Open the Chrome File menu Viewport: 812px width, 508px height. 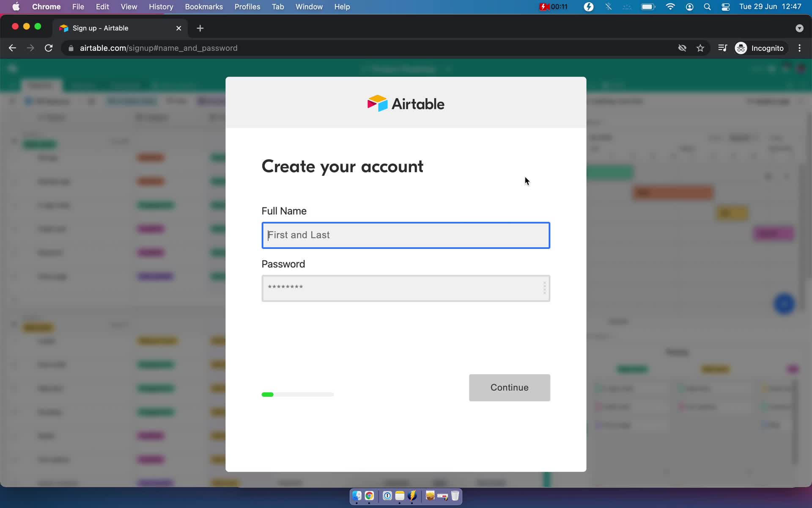(x=78, y=6)
